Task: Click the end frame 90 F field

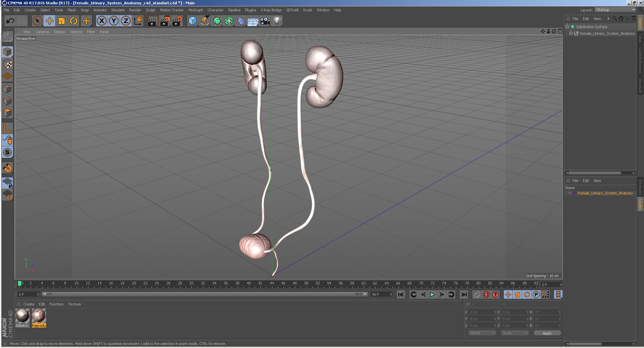Action: 382,294
